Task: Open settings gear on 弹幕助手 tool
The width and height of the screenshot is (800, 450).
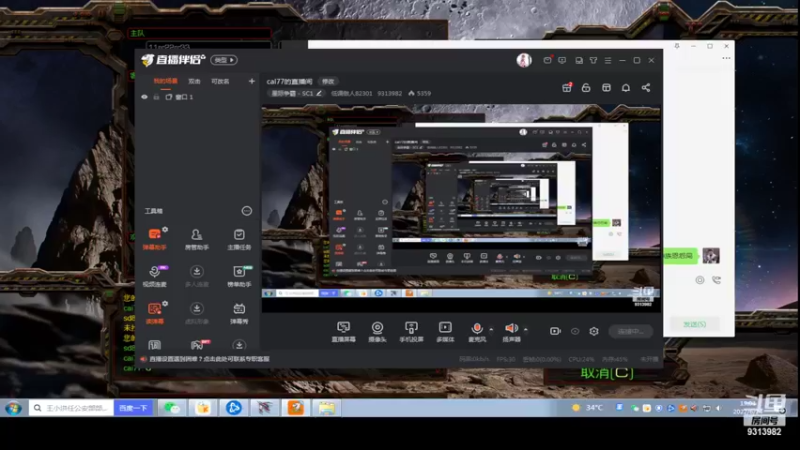Action: click(x=165, y=230)
